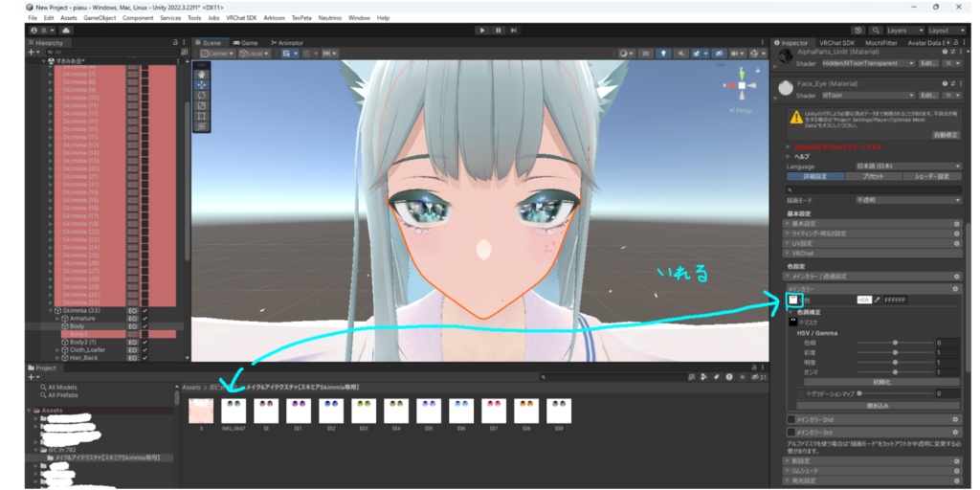Enable the メインカラー2nd checkbox
The height and width of the screenshot is (490, 980).
[791, 419]
